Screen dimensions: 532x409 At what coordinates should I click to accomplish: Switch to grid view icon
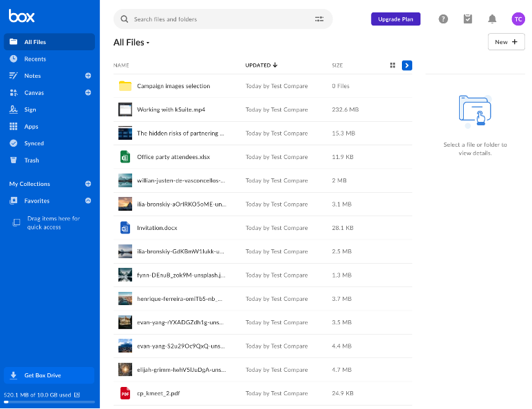(392, 65)
